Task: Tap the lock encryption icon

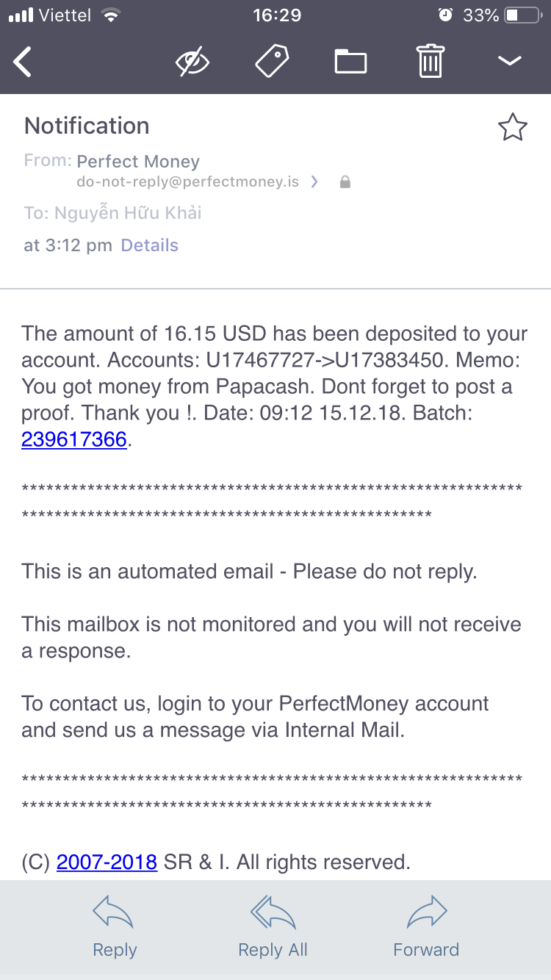Action: [345, 182]
